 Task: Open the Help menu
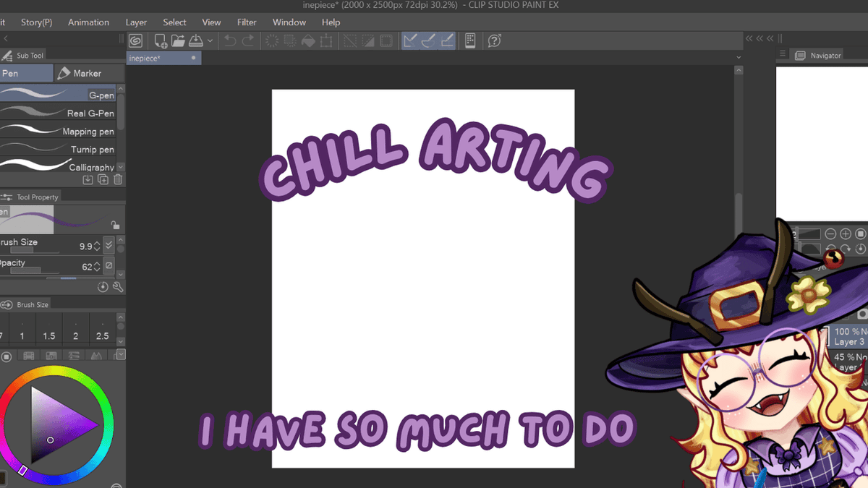point(331,22)
